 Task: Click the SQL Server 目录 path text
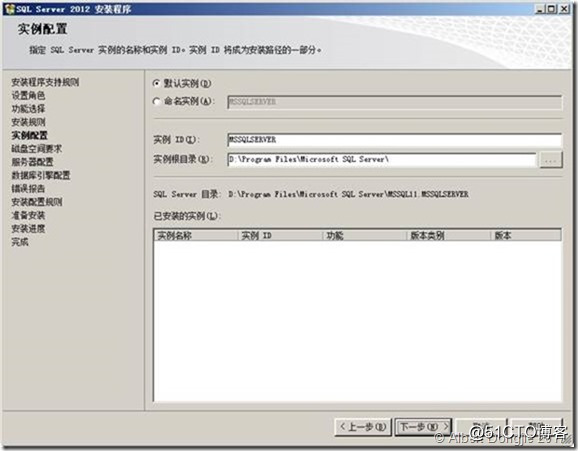pyautogui.click(x=348, y=194)
